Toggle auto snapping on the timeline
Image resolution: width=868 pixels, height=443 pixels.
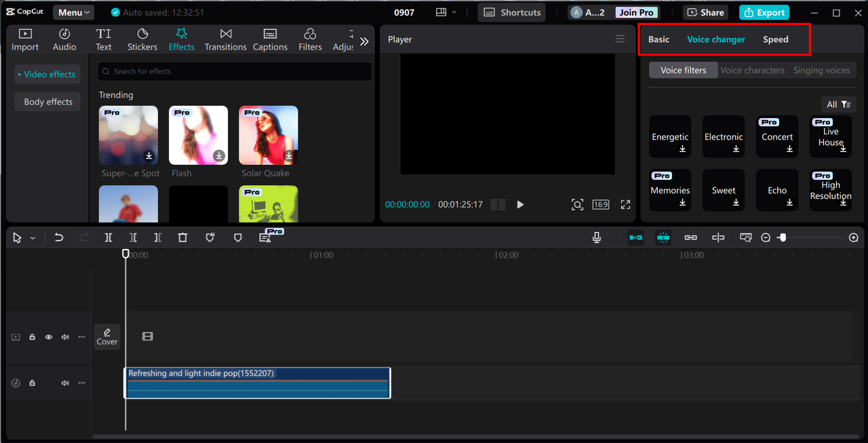663,237
